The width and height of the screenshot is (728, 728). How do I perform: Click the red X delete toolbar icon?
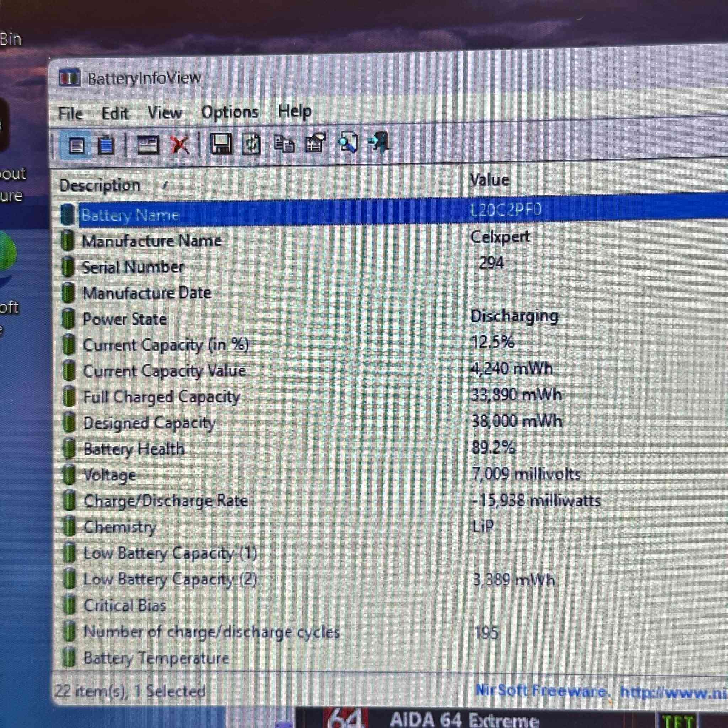coord(180,145)
